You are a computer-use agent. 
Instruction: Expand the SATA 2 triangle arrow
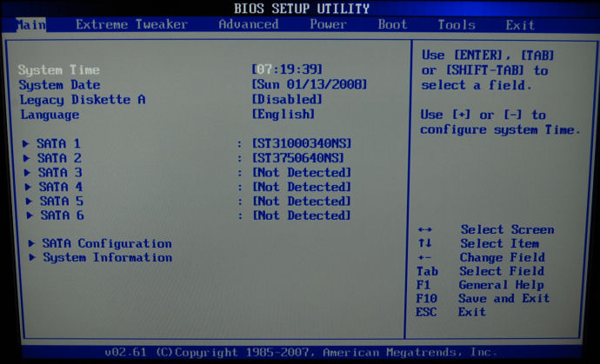[26, 158]
